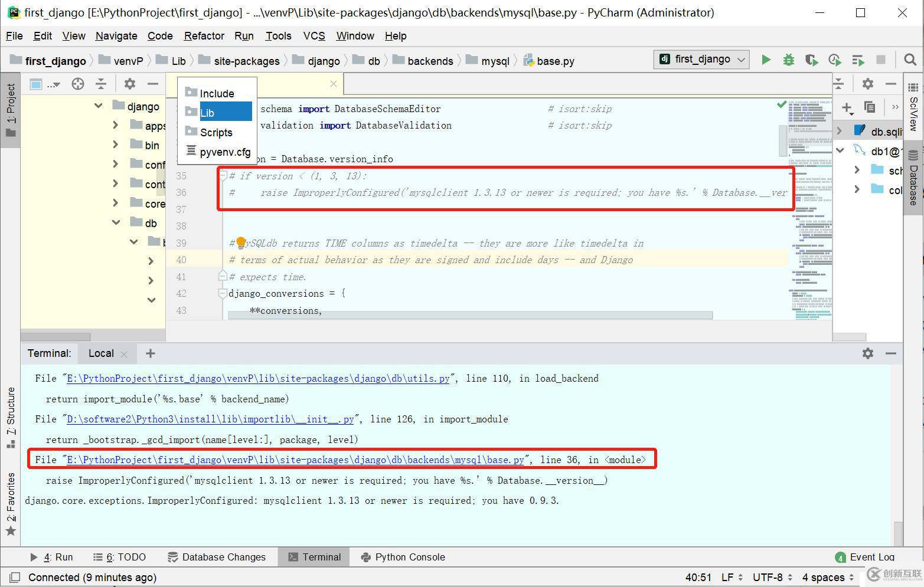The width and height of the screenshot is (924, 587).
Task: Open the File menu
Action: pos(14,36)
